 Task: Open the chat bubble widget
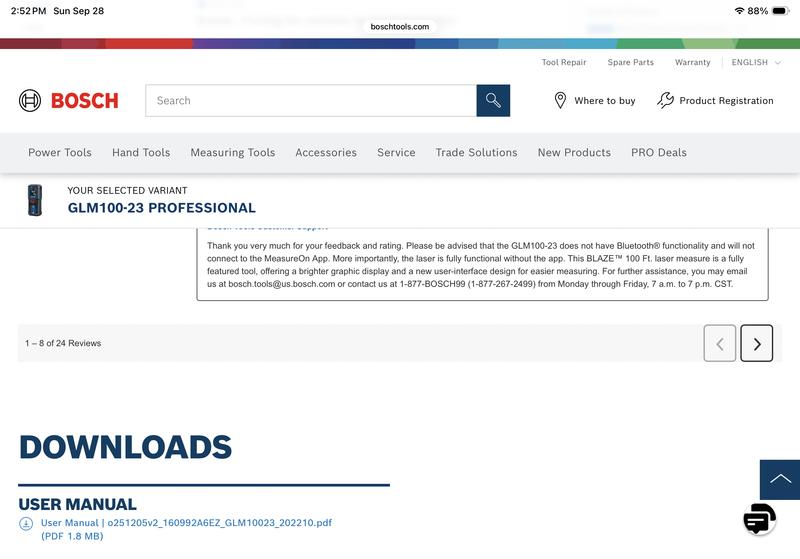[x=759, y=519]
